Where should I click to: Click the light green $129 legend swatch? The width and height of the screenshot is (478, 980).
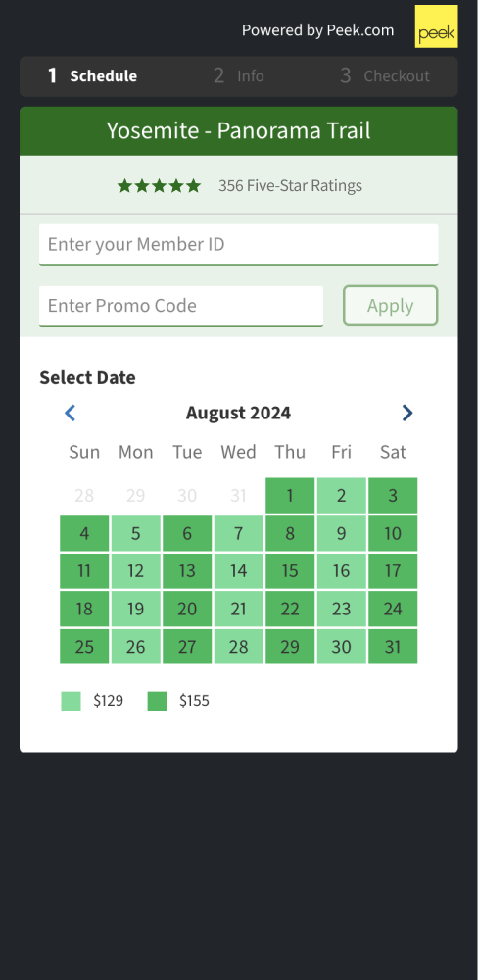tap(72, 702)
